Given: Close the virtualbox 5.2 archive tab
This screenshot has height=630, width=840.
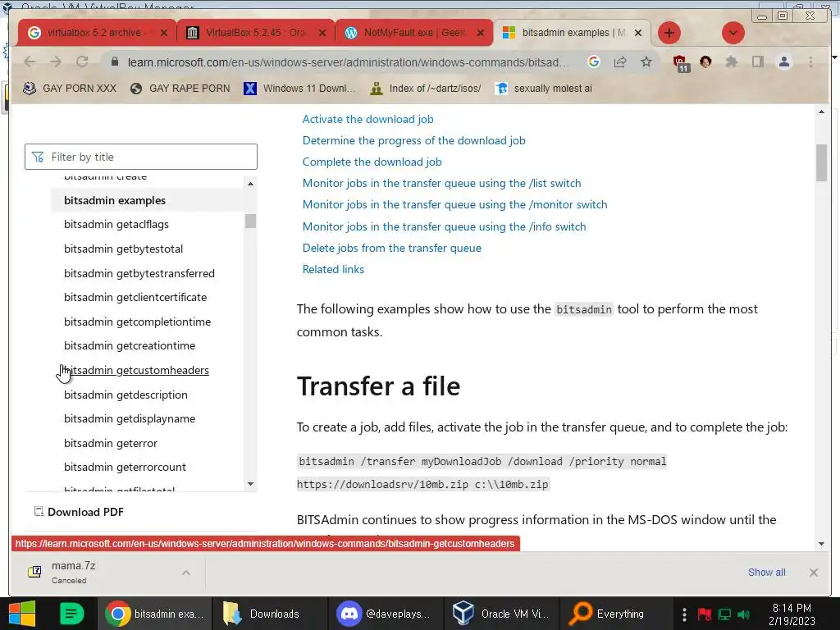Looking at the screenshot, I should [164, 33].
